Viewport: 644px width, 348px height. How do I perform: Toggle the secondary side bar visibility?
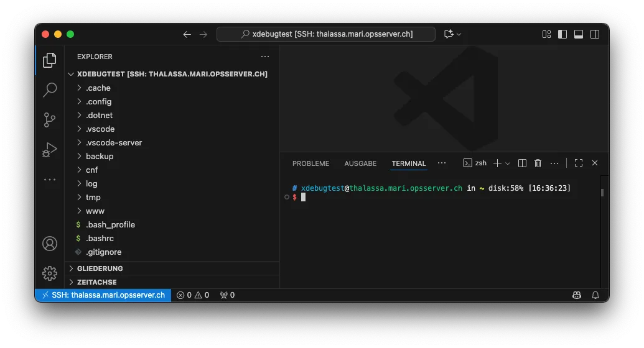click(x=595, y=34)
